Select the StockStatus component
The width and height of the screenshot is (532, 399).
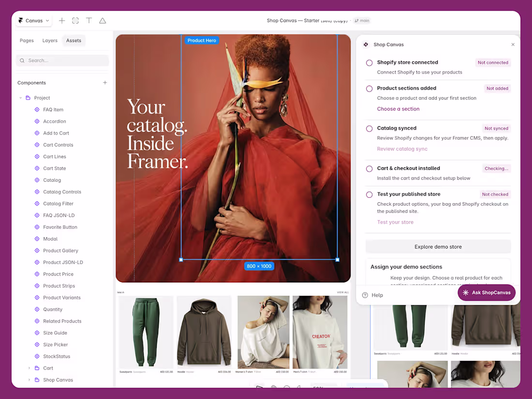pos(57,356)
